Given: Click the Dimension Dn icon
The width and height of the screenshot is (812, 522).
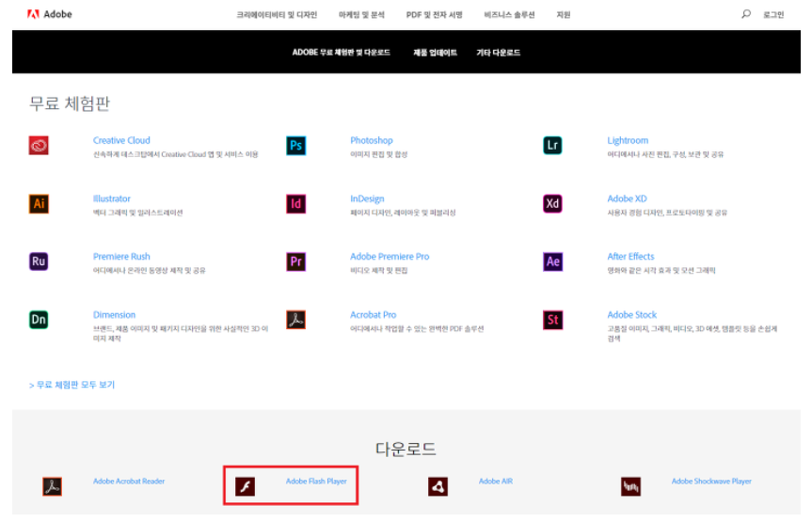Looking at the screenshot, I should pyautogui.click(x=39, y=320).
